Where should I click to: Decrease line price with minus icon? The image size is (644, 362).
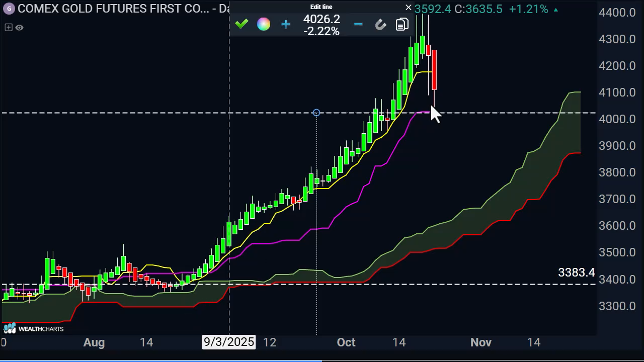click(358, 24)
